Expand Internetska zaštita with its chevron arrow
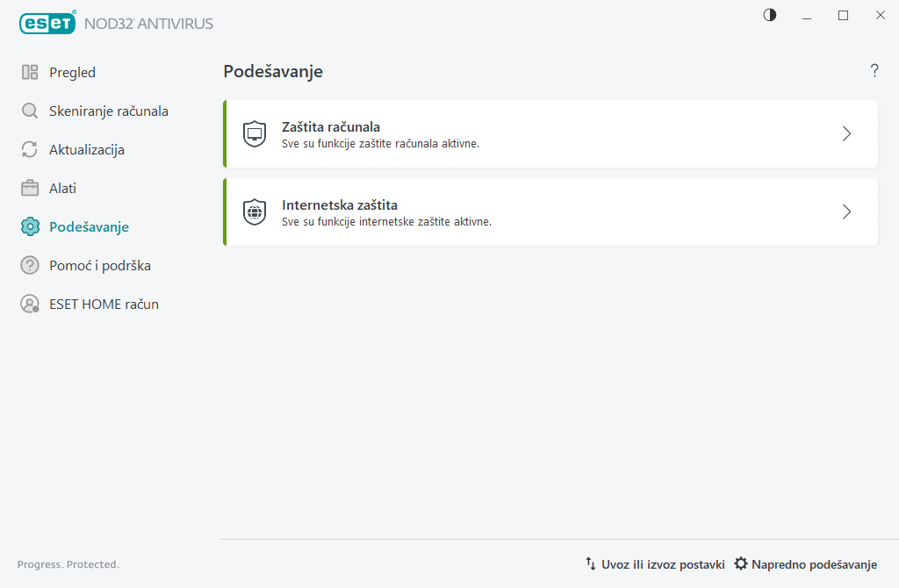899x588 pixels. pos(846,212)
